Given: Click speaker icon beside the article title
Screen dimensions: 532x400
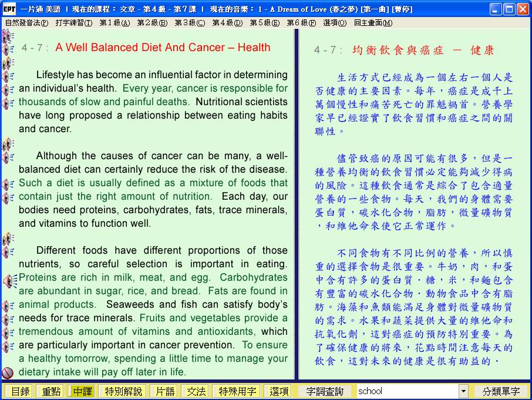Looking at the screenshot, I should tap(8, 49).
